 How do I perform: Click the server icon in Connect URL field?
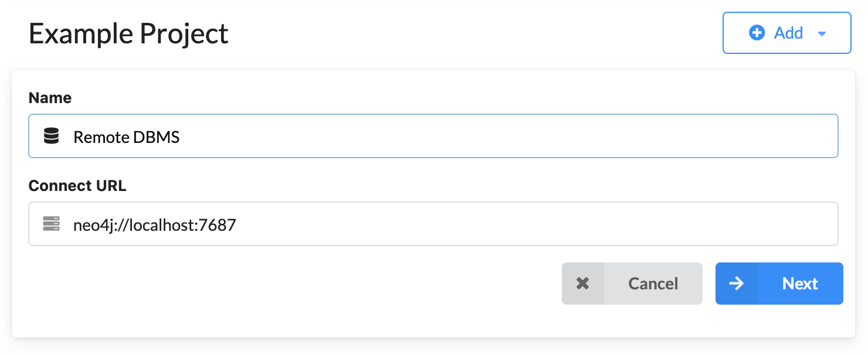tap(52, 224)
